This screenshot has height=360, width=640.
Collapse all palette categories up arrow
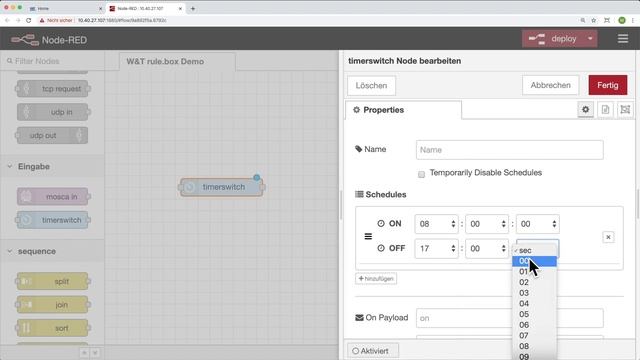click(84, 353)
